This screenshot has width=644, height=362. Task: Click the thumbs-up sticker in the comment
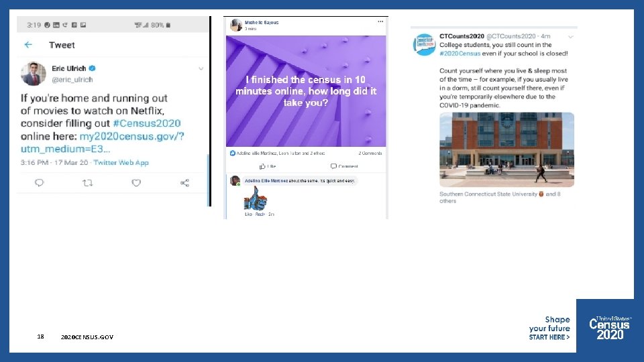click(x=255, y=198)
